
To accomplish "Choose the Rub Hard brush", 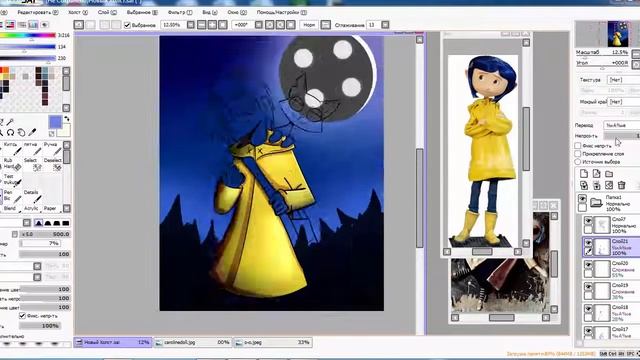I will pos(11,164).
